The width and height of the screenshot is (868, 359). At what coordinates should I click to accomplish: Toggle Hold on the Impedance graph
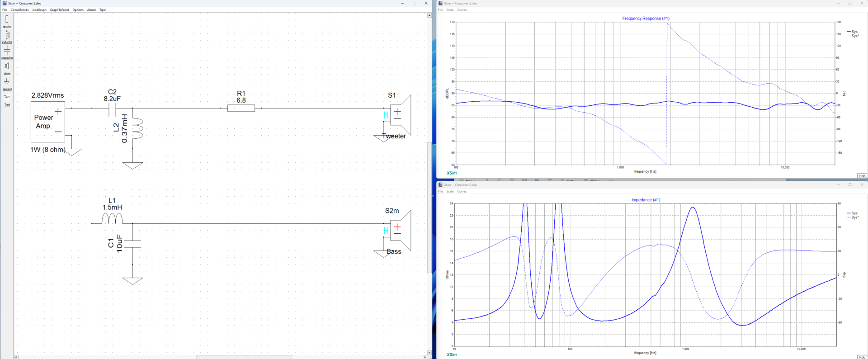tap(862, 357)
